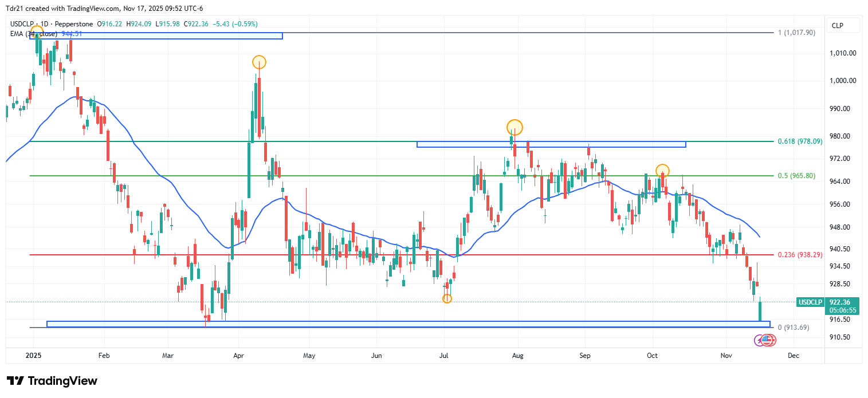868x398 pixels.
Task: Click the TradingView logo
Action: (x=52, y=381)
